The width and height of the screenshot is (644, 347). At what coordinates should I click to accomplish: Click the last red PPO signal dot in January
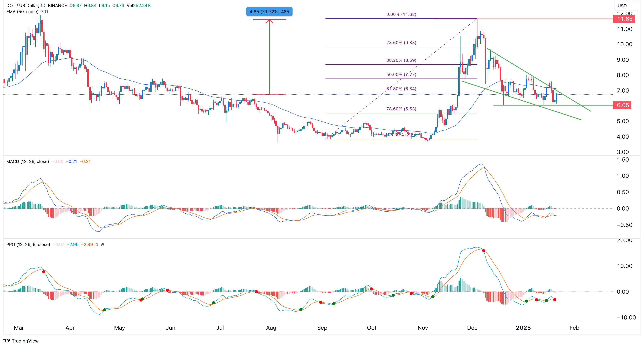pyautogui.click(x=555, y=299)
